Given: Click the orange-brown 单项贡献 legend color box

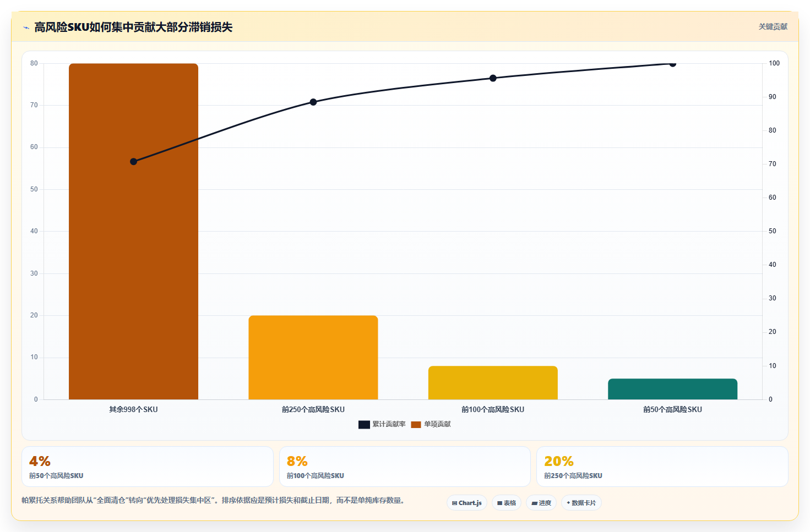Looking at the screenshot, I should (416, 424).
